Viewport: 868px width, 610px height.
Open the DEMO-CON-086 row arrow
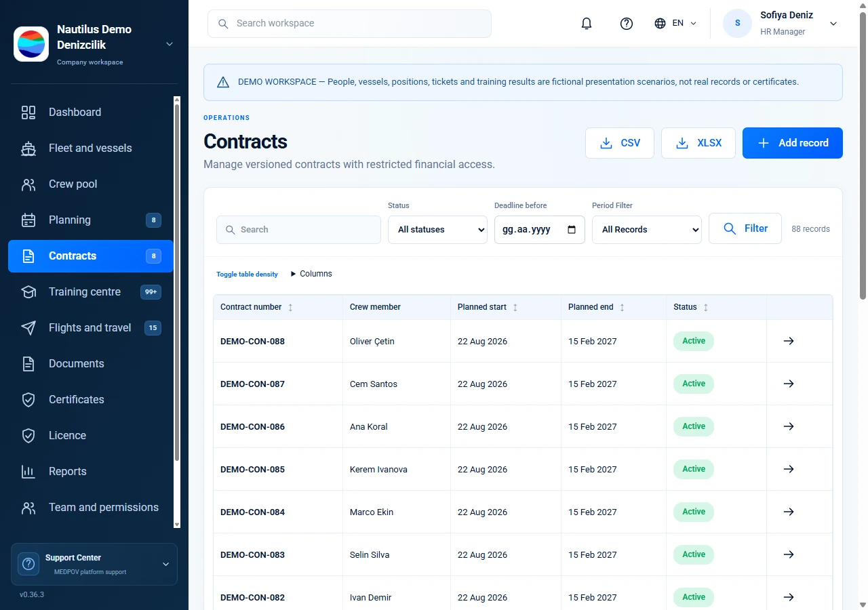[789, 426]
